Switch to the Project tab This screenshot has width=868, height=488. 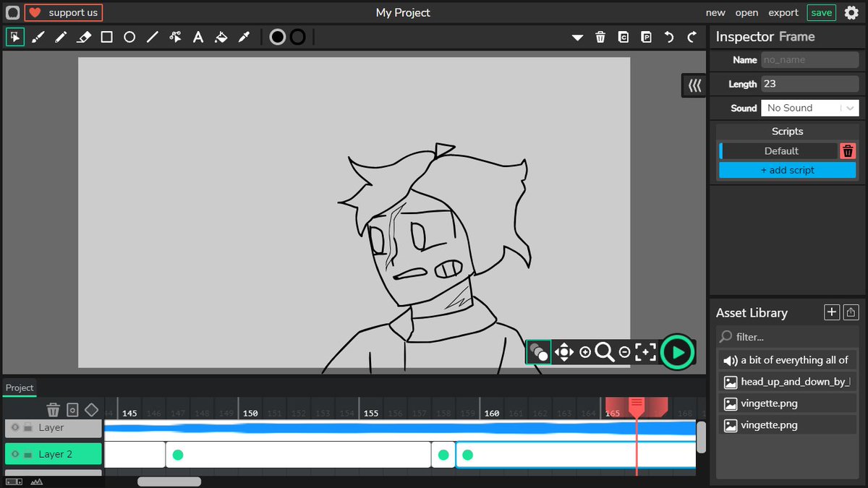tap(20, 388)
